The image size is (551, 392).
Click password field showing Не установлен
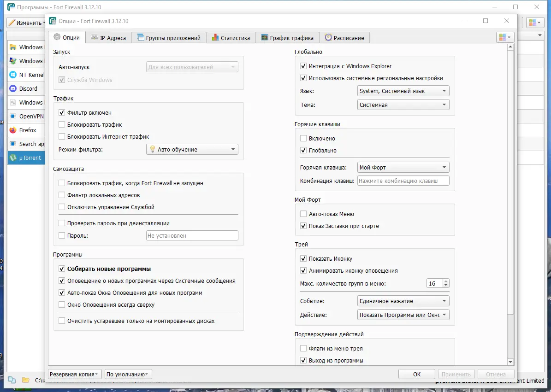coord(192,235)
